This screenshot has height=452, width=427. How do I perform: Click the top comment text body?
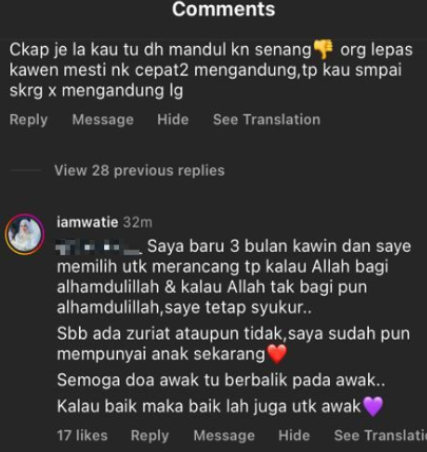click(211, 70)
